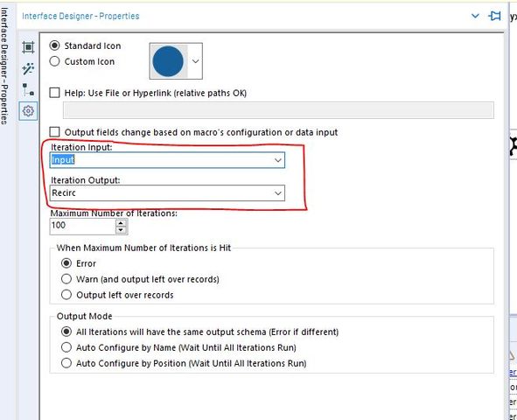
Task: Select the Standard Icon radio button
Action: click(54, 45)
